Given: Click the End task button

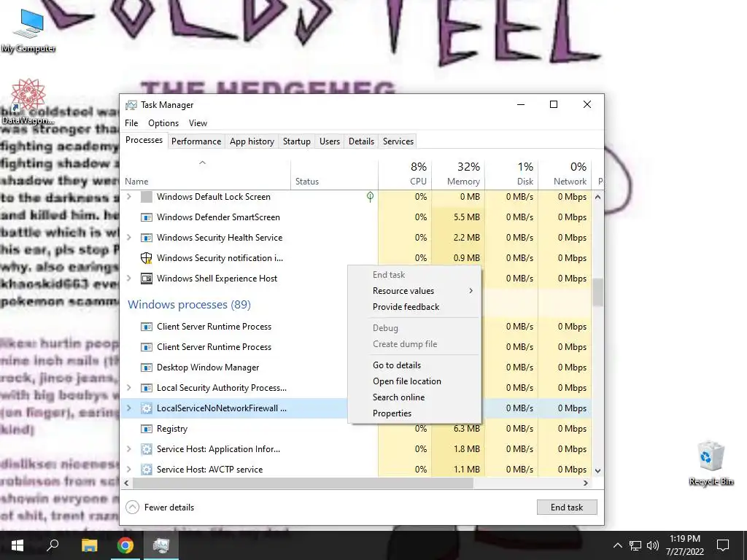Looking at the screenshot, I should [x=566, y=507].
